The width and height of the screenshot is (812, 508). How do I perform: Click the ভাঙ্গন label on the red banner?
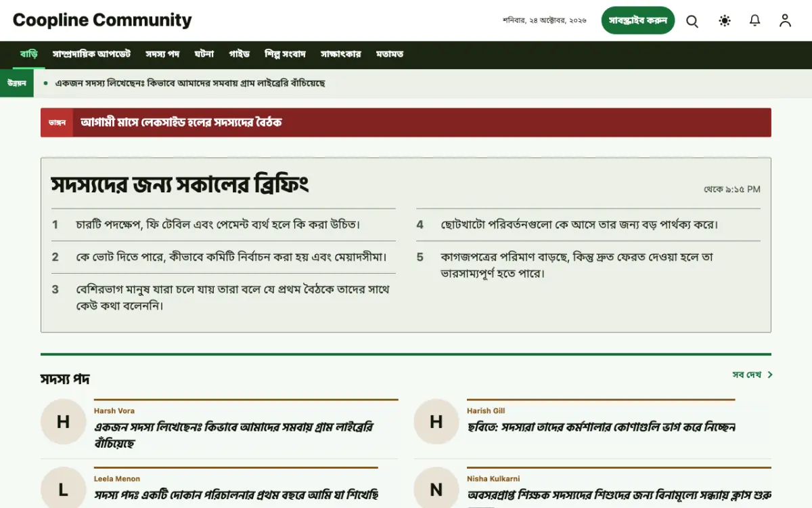point(57,123)
